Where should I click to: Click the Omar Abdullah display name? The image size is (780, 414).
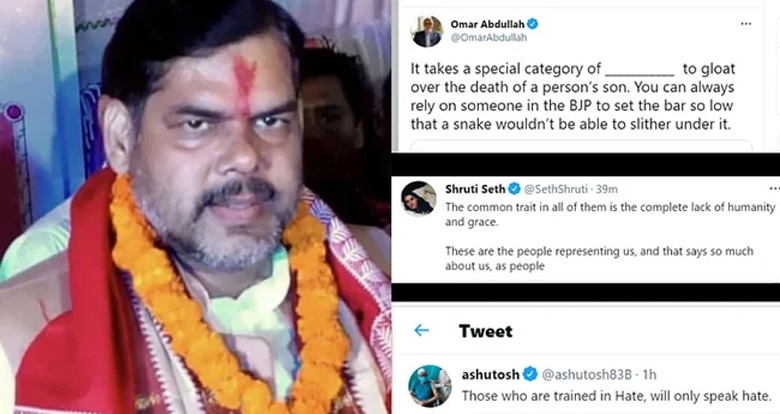pyautogui.click(x=488, y=24)
